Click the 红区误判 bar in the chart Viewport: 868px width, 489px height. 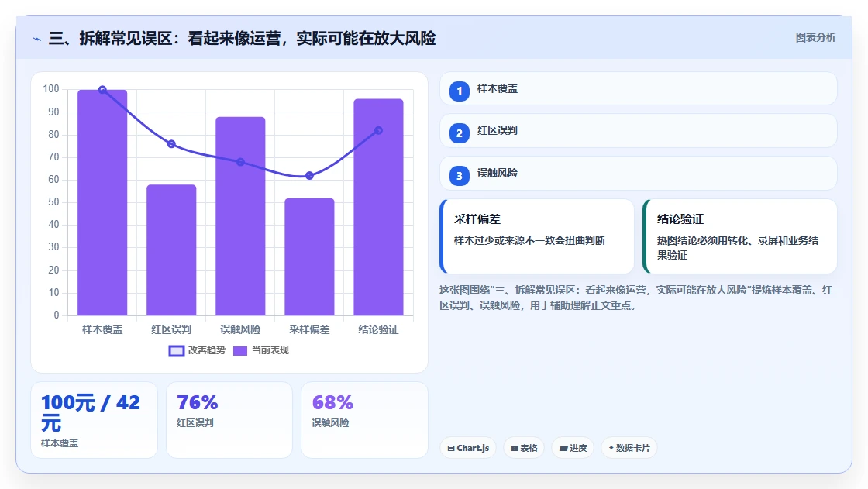[171, 250]
